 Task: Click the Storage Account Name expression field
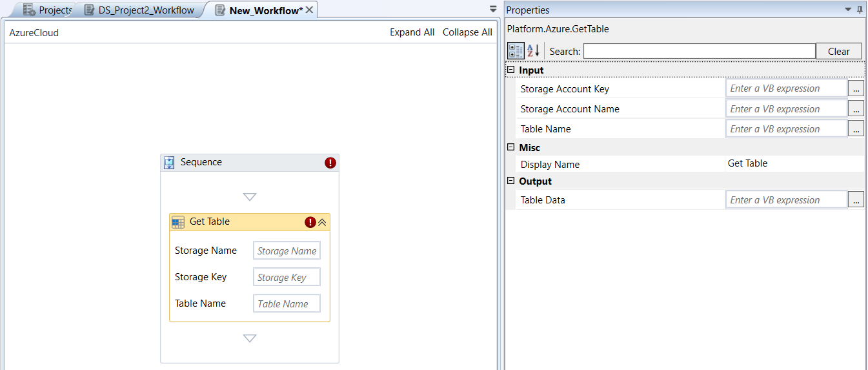786,108
